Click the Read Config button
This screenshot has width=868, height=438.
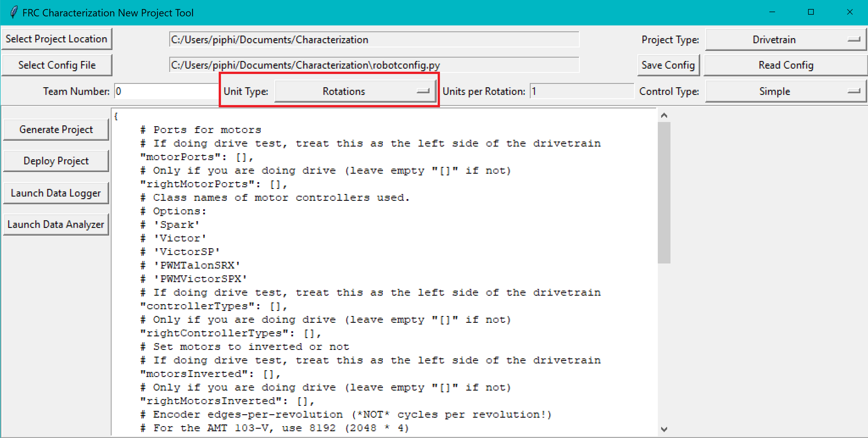(x=785, y=65)
